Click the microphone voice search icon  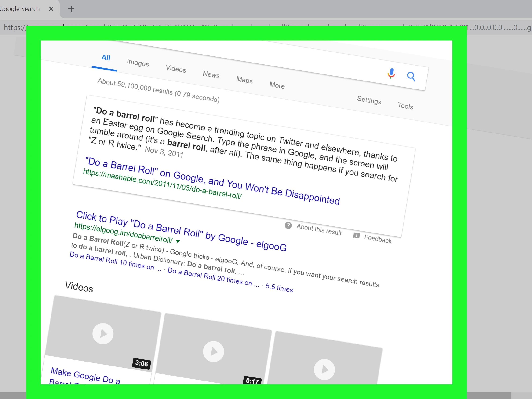click(391, 73)
